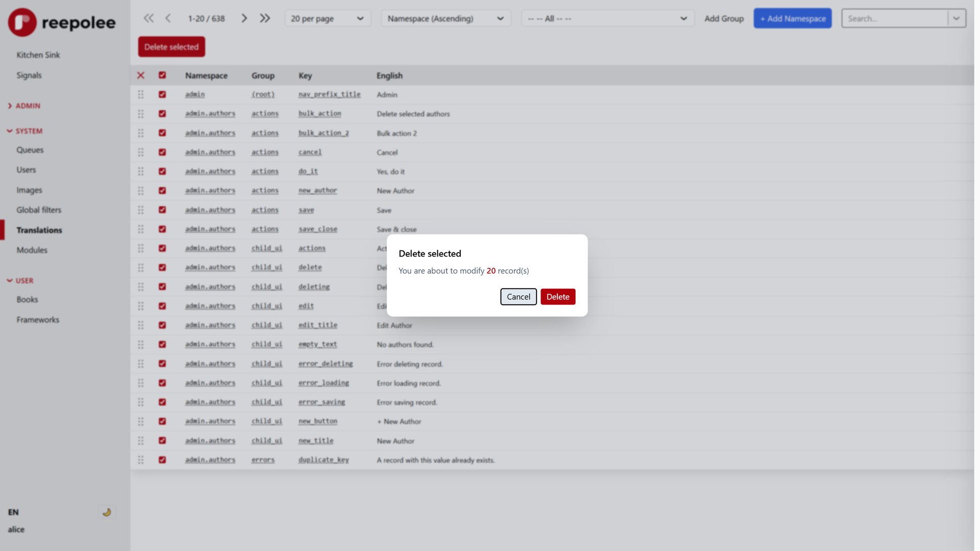980x551 pixels.
Task: Toggle dark mode moon icon
Action: (x=107, y=512)
